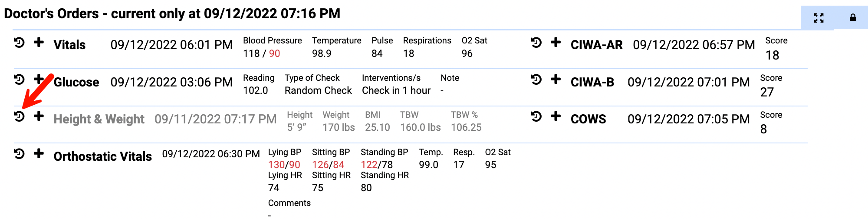Click the Doctor's Orders heading

click(172, 13)
